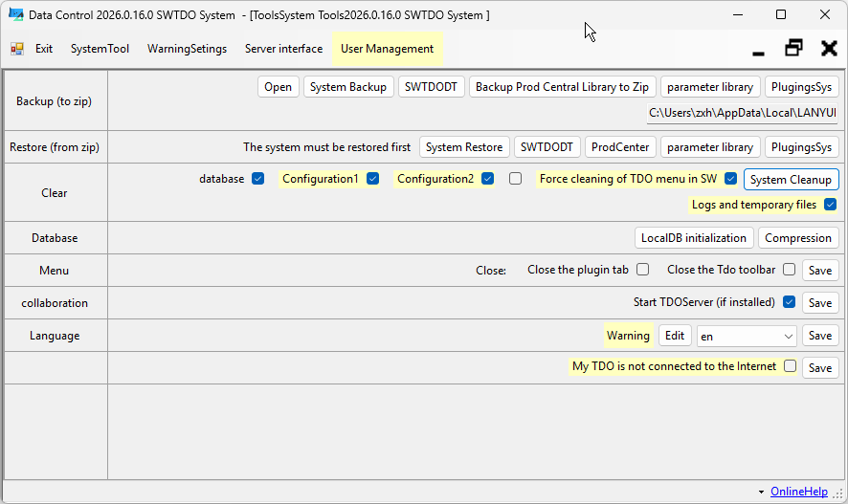Open the SystemTool menu
This screenshot has height=504, width=848.
click(100, 49)
